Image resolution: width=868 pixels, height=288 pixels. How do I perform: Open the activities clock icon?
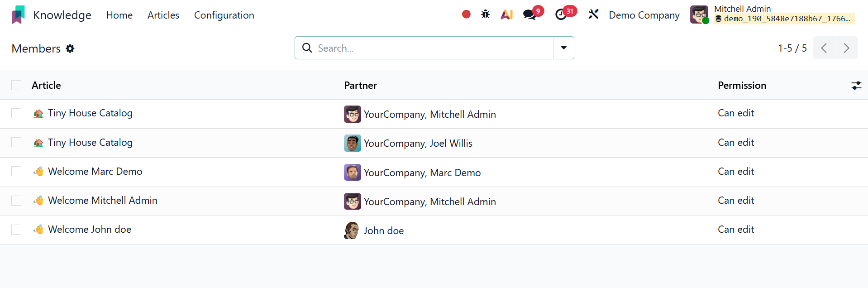click(561, 14)
